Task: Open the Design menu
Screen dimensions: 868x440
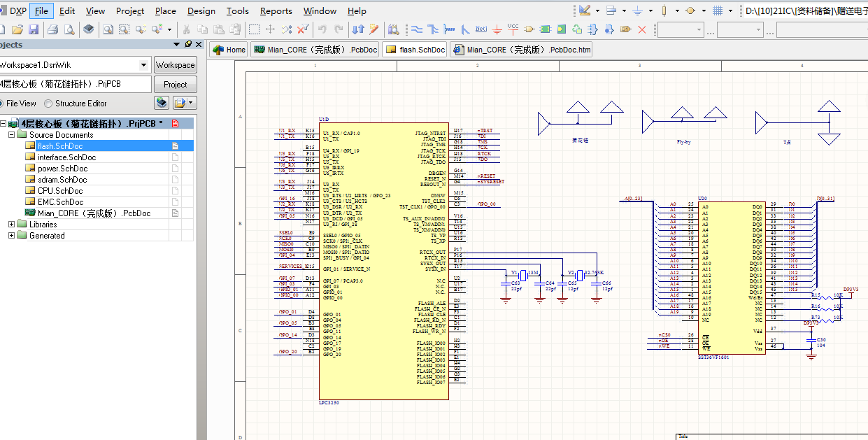Action: 201,10
